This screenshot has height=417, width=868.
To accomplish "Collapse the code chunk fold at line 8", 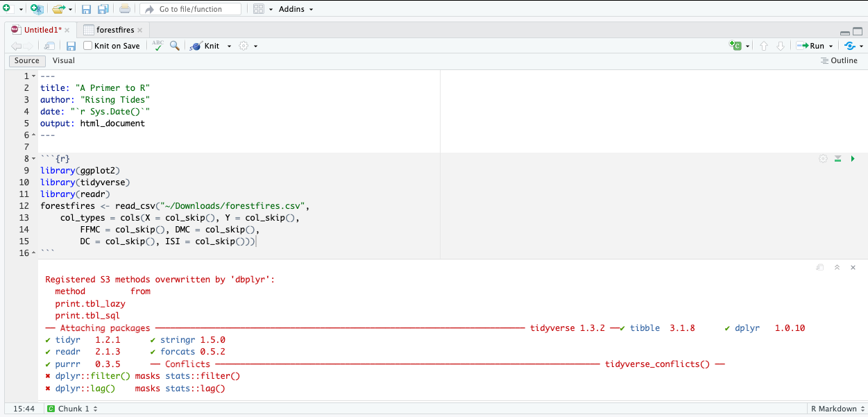I will pyautogui.click(x=33, y=159).
